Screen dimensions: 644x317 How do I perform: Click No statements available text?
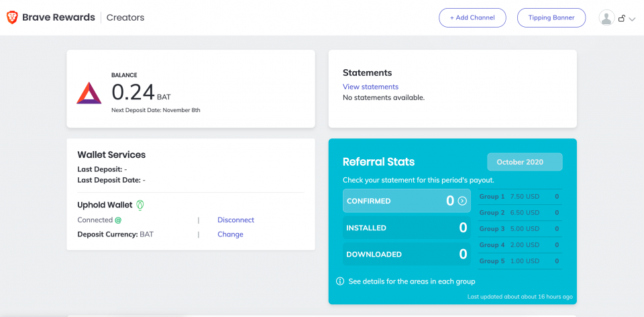click(384, 98)
